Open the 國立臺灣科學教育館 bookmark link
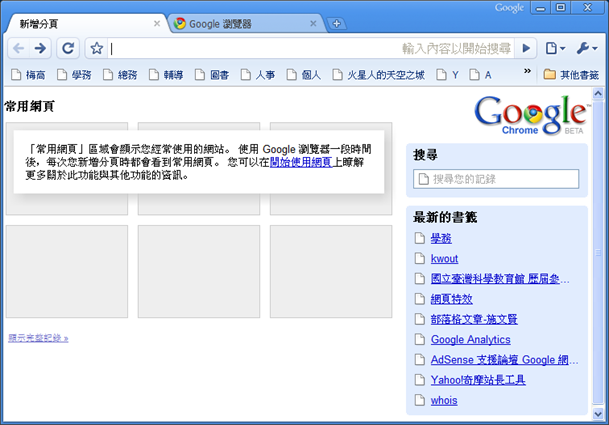The width and height of the screenshot is (609, 425). point(499,279)
